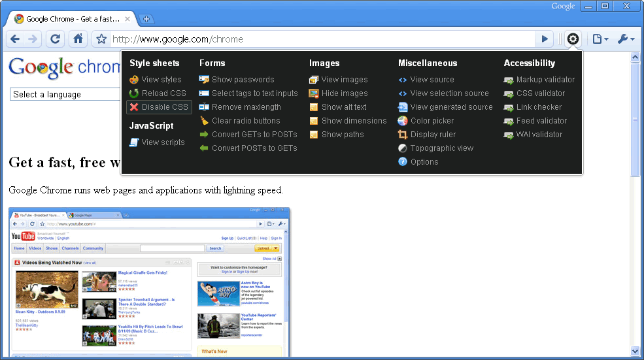Switch to the Google Chrome tab
Viewport: 644px width, 360px height.
pyautogui.click(x=72, y=19)
